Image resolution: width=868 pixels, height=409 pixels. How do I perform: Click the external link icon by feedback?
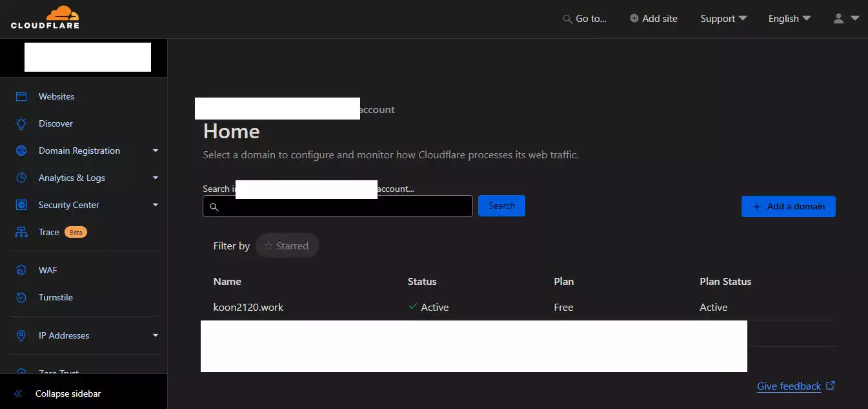831,386
